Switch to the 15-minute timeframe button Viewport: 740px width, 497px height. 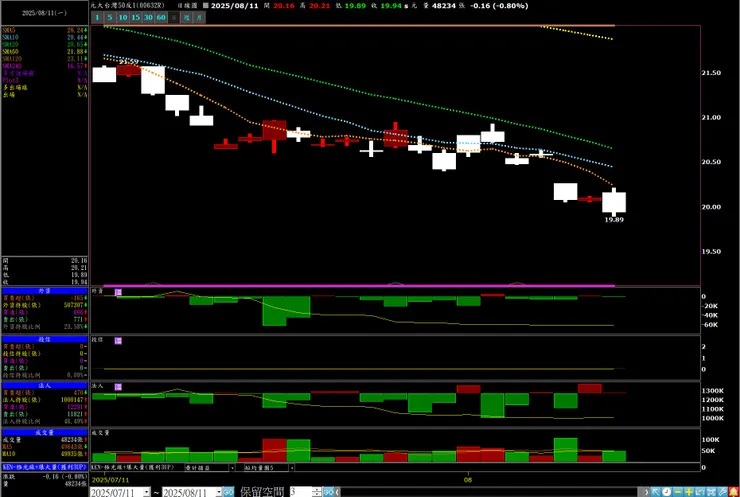pyautogui.click(x=135, y=17)
